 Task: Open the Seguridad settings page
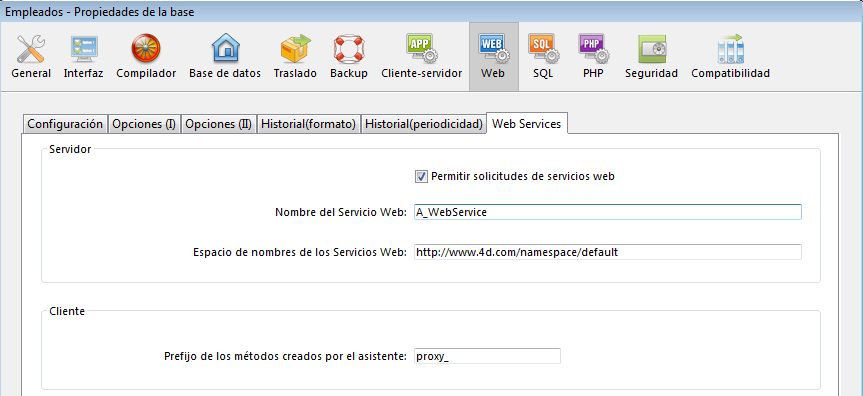651,56
